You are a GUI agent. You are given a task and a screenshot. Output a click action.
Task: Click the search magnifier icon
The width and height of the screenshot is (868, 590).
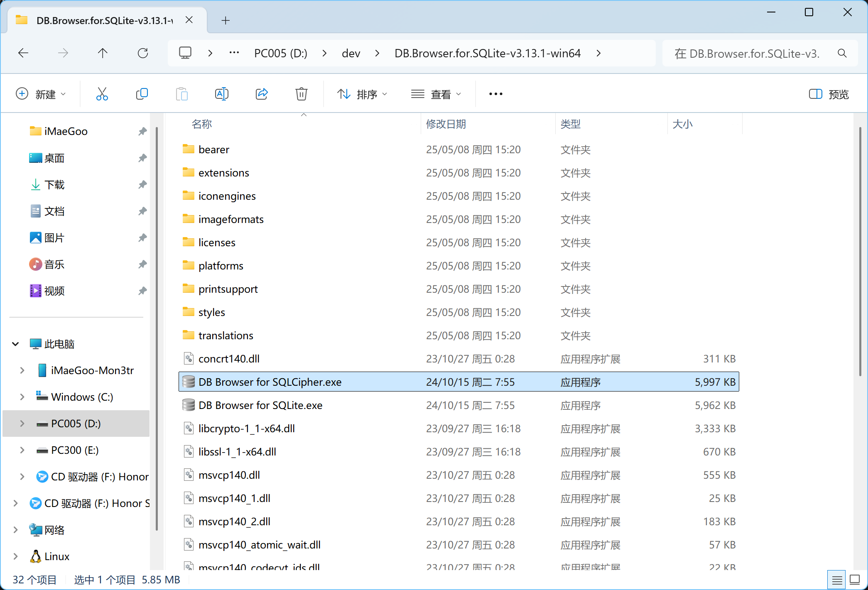[842, 54]
